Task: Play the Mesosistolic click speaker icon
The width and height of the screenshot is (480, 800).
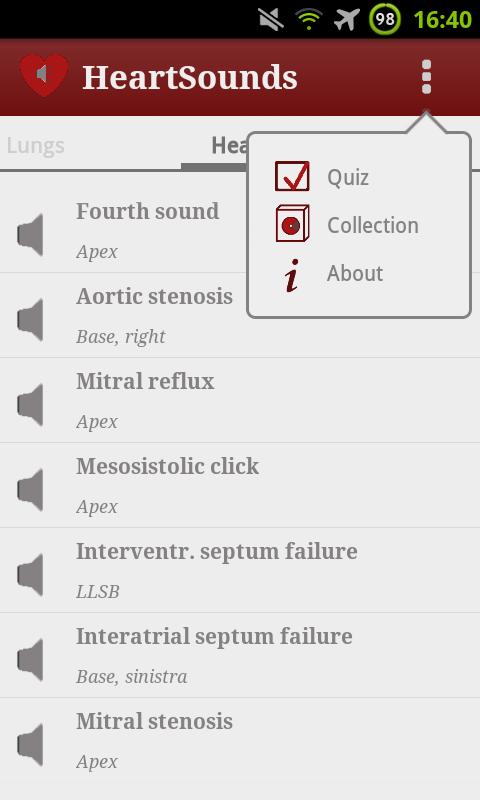Action: 30,490
